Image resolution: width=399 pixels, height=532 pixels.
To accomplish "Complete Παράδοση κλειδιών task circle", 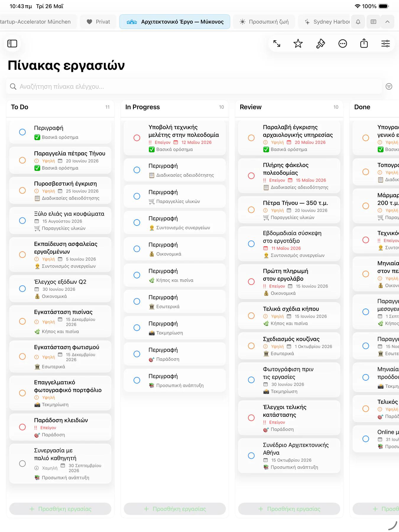I will pyautogui.click(x=22, y=427).
